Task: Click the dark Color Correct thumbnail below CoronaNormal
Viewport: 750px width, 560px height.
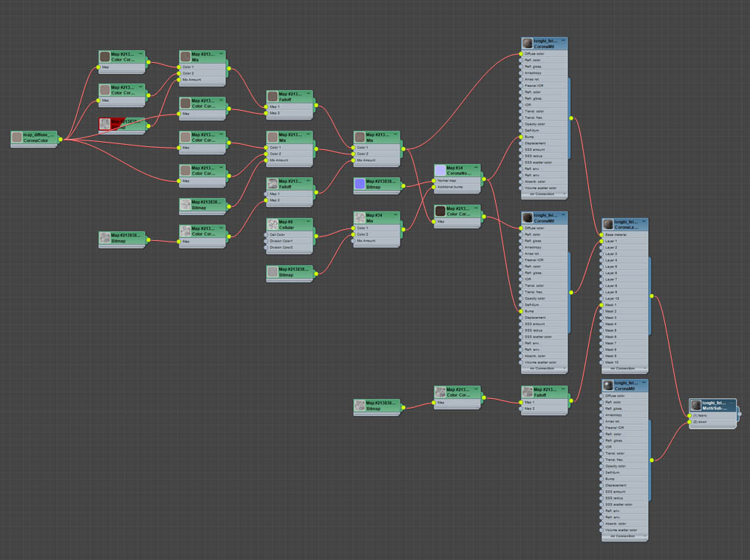Action: click(x=440, y=211)
